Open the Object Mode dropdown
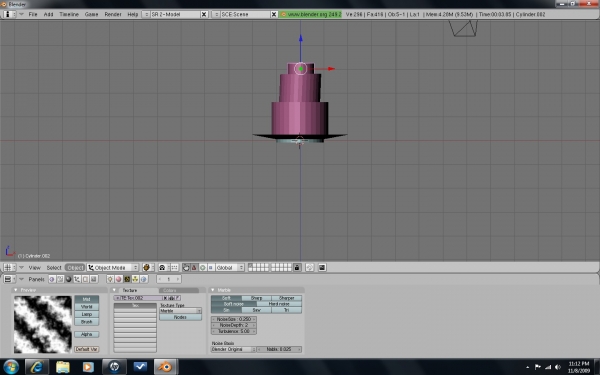This screenshot has width=600, height=375. click(x=113, y=267)
